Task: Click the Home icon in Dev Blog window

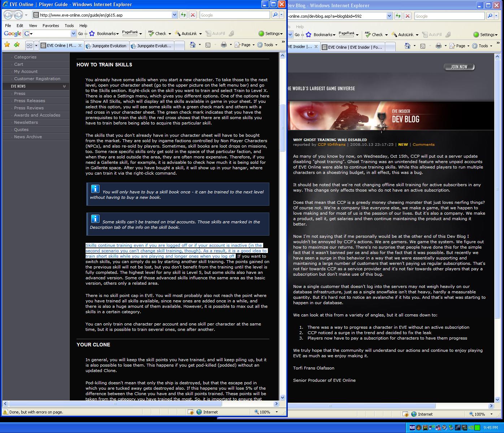Action: [x=408, y=46]
